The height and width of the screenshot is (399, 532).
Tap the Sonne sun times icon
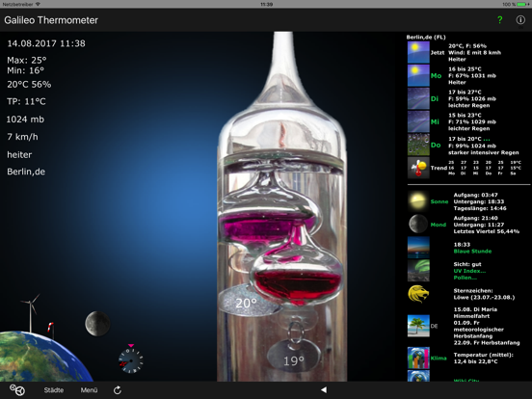tap(418, 200)
